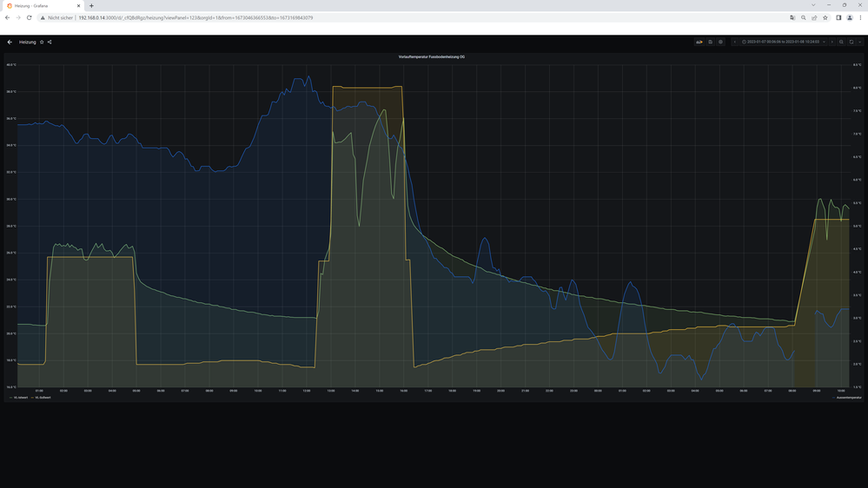Screen dimensions: 868x488
Task: Star the Heizung dashboard as favorite
Action: (42, 42)
